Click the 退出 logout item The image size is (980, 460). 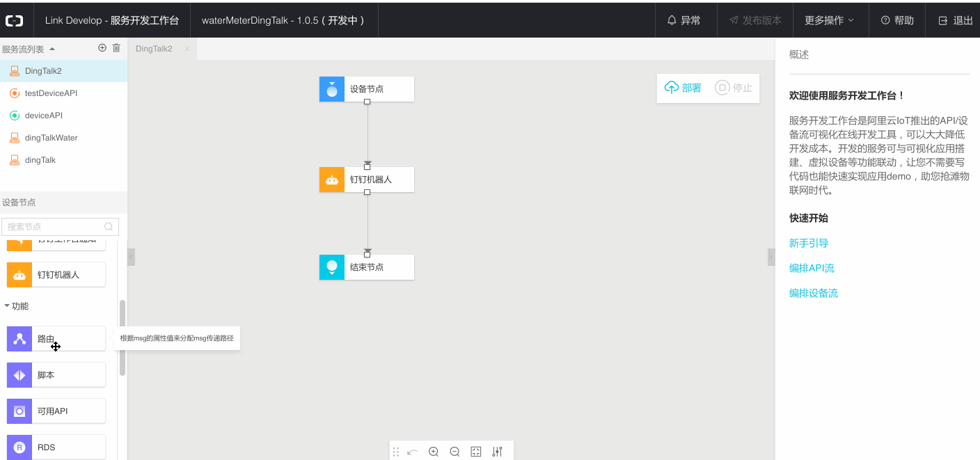click(956, 20)
